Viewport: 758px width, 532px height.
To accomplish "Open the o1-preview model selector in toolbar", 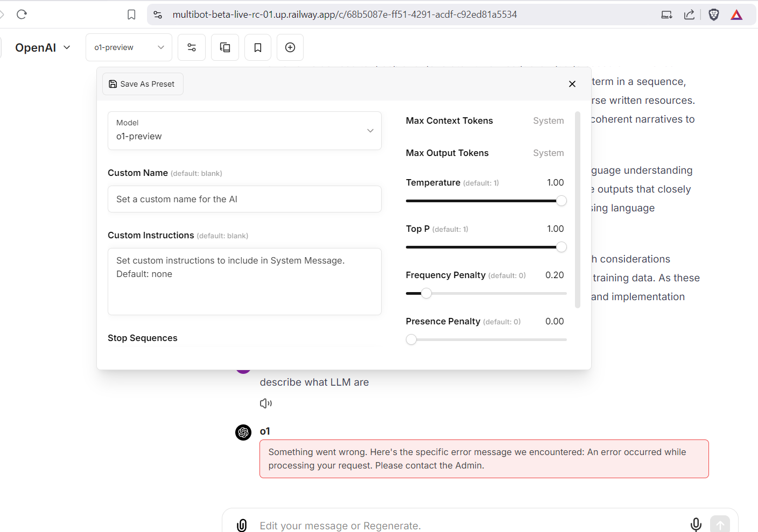I will click(x=129, y=47).
